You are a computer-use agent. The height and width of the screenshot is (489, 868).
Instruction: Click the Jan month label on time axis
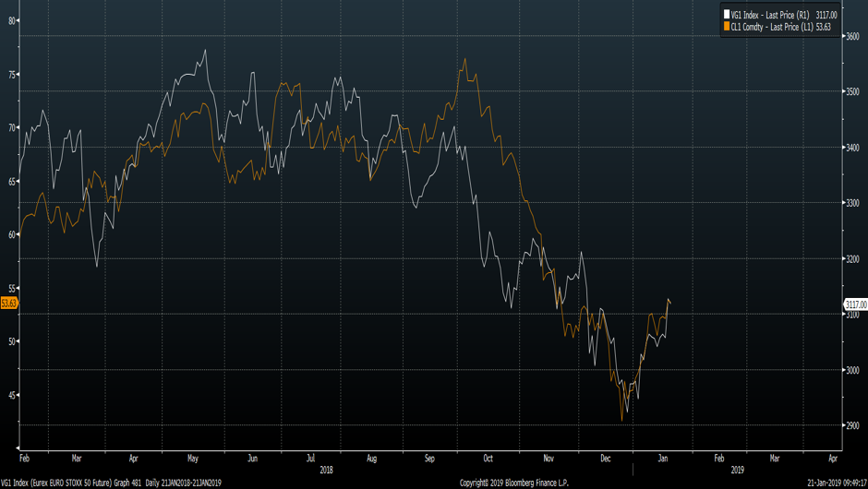click(663, 459)
